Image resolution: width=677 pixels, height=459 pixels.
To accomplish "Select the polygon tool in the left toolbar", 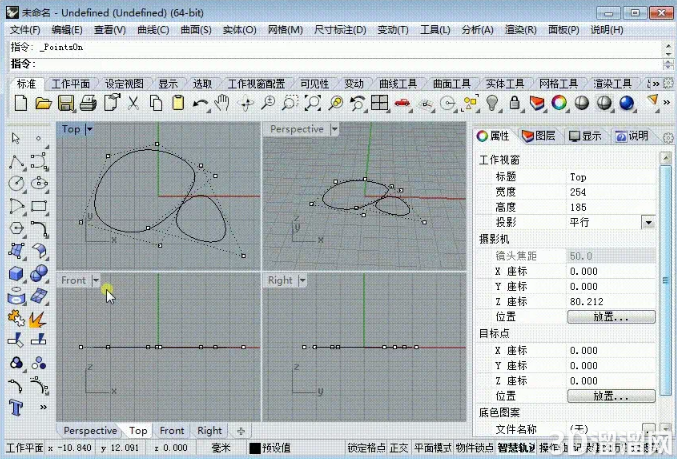I will click(x=16, y=228).
